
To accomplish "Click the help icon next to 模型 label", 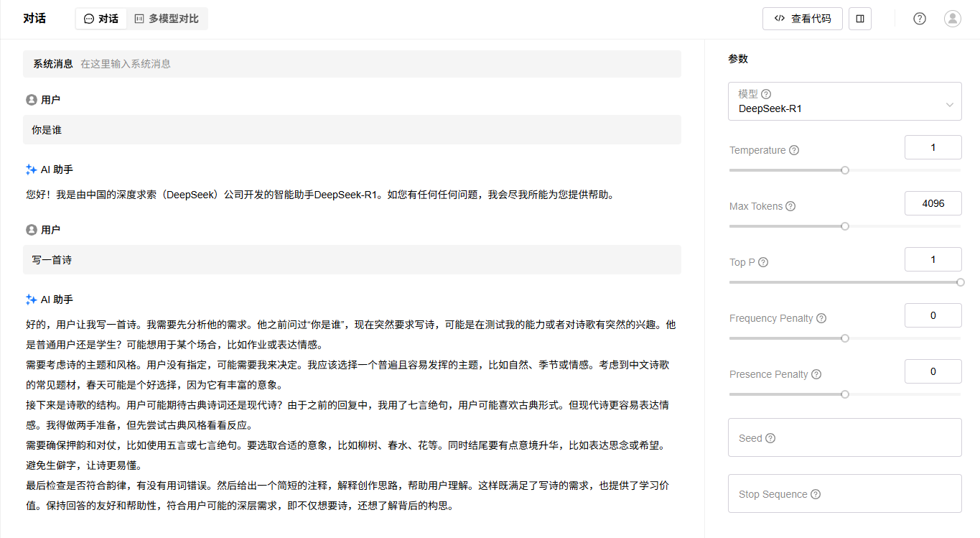I will tap(766, 94).
